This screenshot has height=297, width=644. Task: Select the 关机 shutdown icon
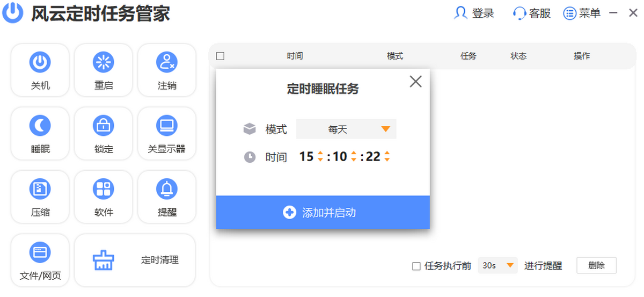click(x=40, y=70)
